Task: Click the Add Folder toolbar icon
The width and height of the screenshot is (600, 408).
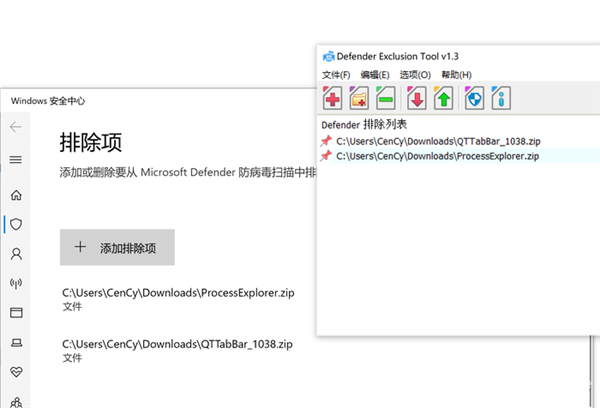Action: coord(359,99)
